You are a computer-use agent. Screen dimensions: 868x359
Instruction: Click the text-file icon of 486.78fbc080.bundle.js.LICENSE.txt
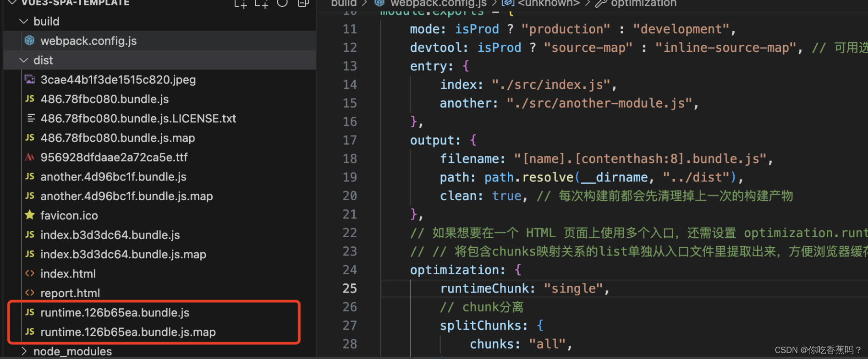pyautogui.click(x=31, y=118)
